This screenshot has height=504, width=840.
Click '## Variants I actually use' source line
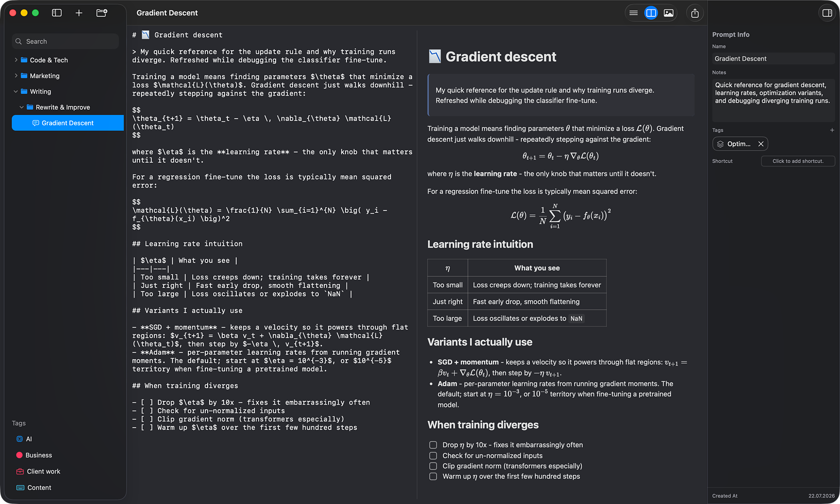pyautogui.click(x=187, y=310)
